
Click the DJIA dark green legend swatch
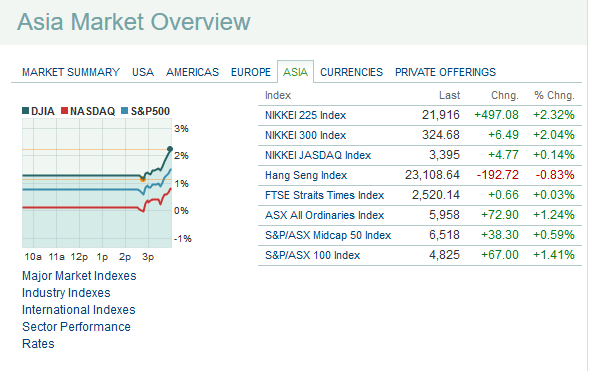point(26,111)
